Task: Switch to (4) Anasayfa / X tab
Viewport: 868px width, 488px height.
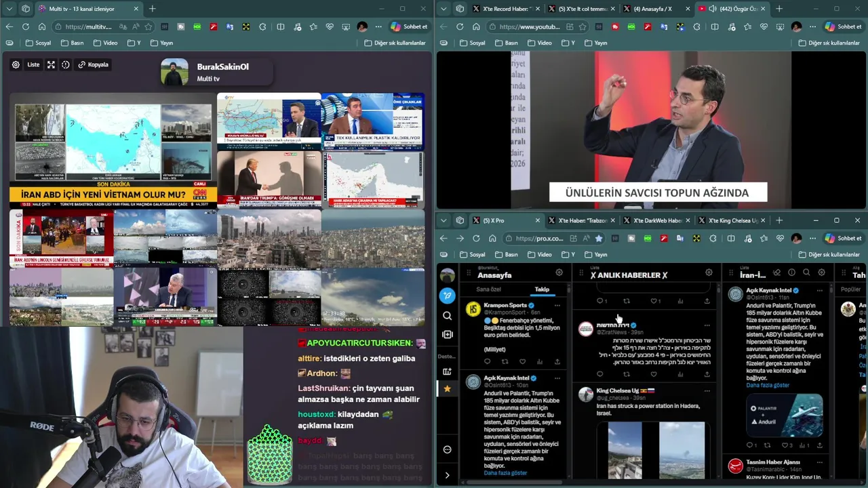Action: coord(652,9)
